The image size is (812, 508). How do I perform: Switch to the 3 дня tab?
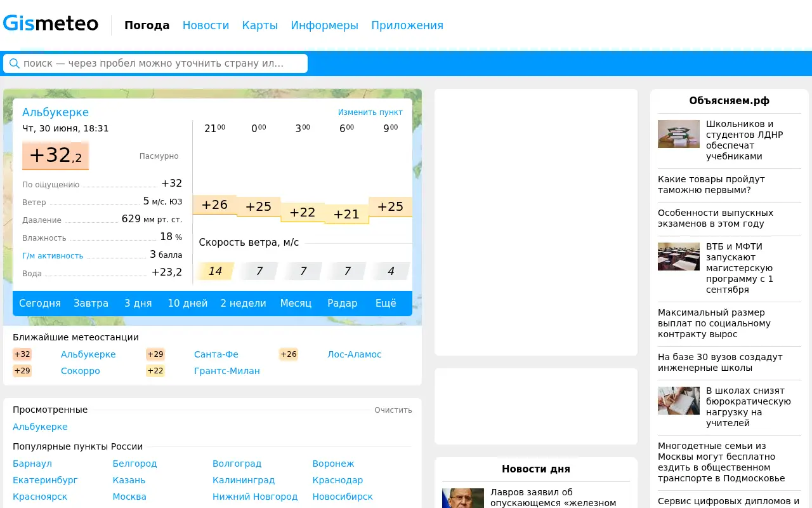(138, 304)
